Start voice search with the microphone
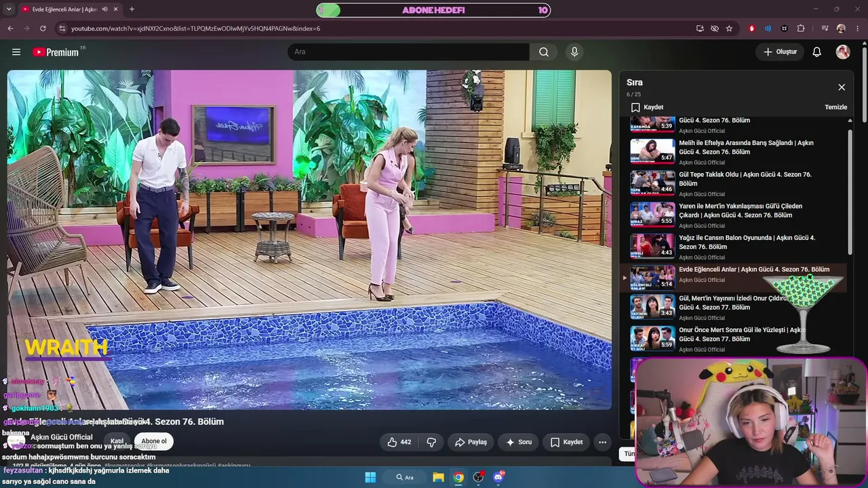This screenshot has width=868, height=488. point(574,52)
